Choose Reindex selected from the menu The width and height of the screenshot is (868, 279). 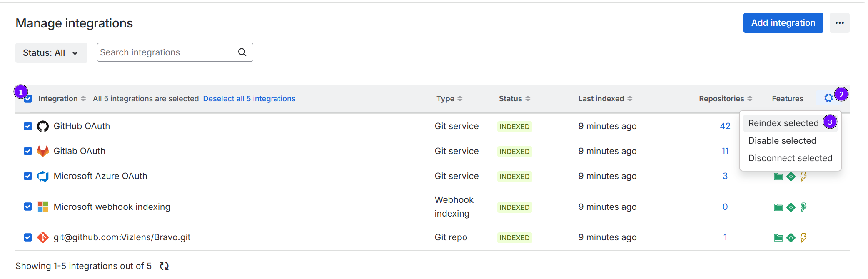coord(783,123)
